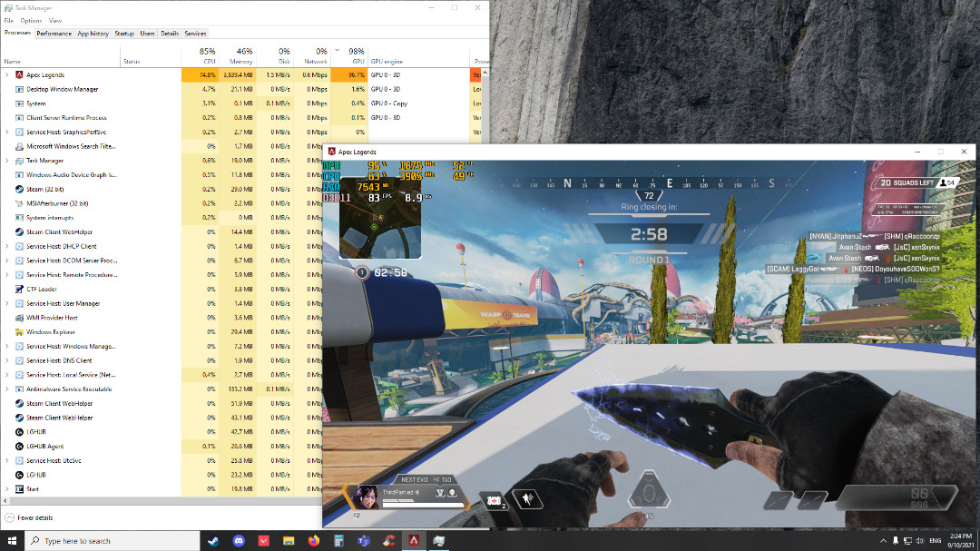
Task: Expand Service Host: GraphicsPerfSvc row
Action: click(x=7, y=133)
